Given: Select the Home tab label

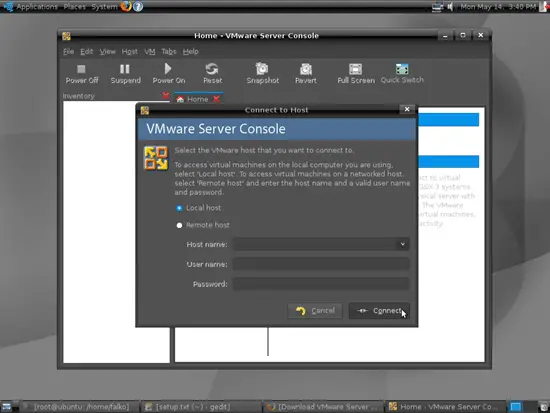Looking at the screenshot, I should (197, 99).
